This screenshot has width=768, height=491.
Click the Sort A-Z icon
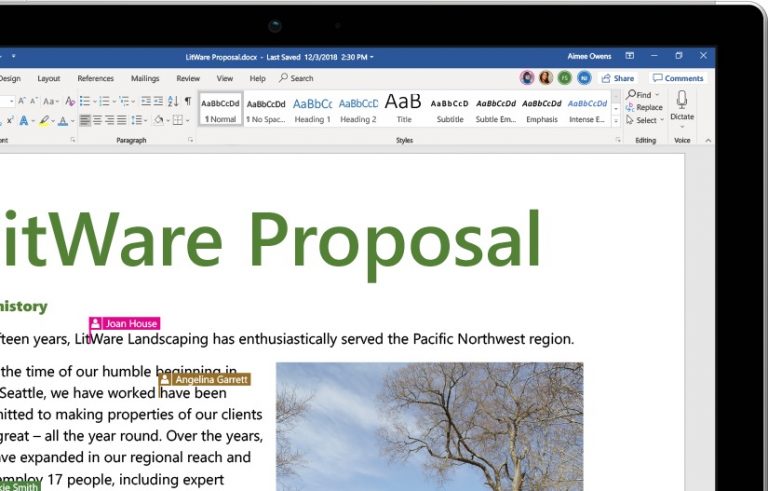172,101
